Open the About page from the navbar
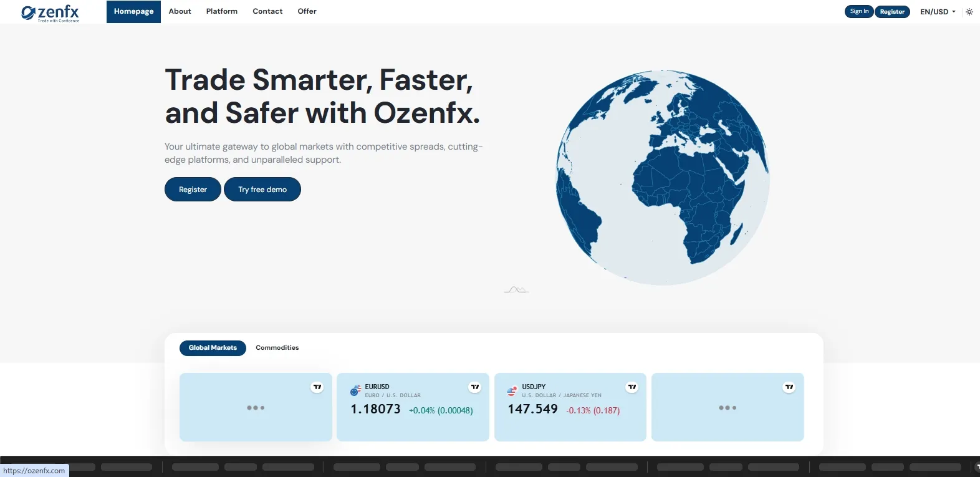The width and height of the screenshot is (980, 477). [180, 12]
